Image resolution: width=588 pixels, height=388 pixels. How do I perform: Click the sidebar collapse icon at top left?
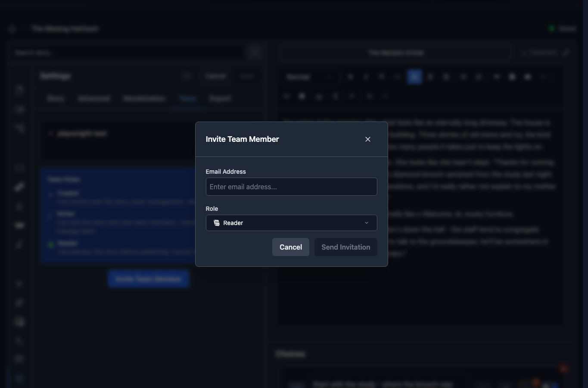[12, 28]
